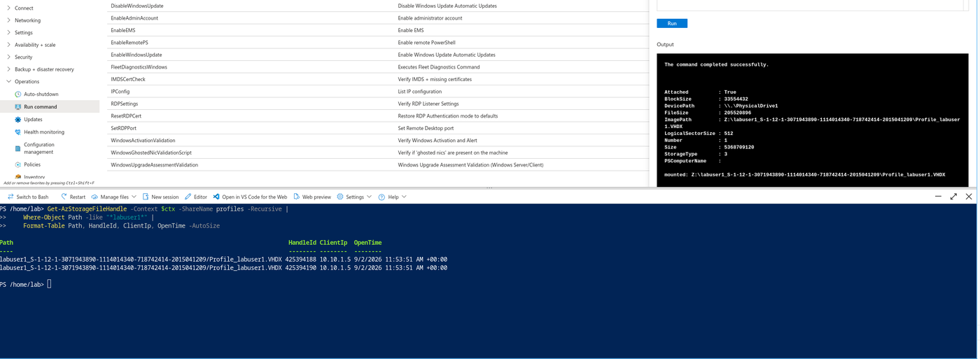980x359 pixels.
Task: Click the OpenTime column header
Action: 367,243
